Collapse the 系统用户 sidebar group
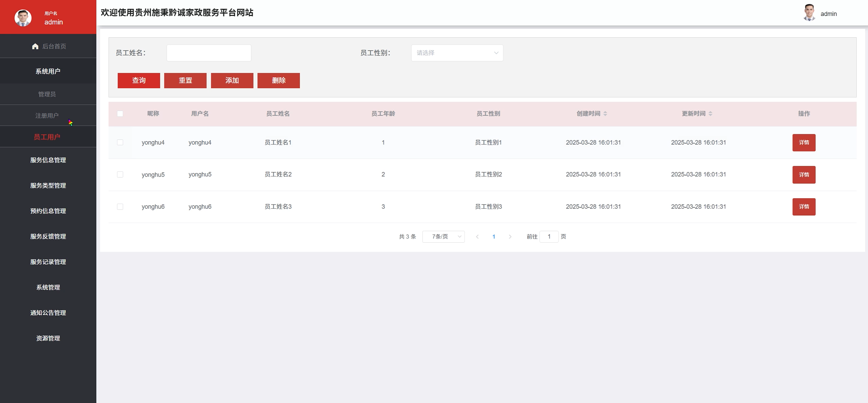The image size is (868, 403). (x=48, y=71)
